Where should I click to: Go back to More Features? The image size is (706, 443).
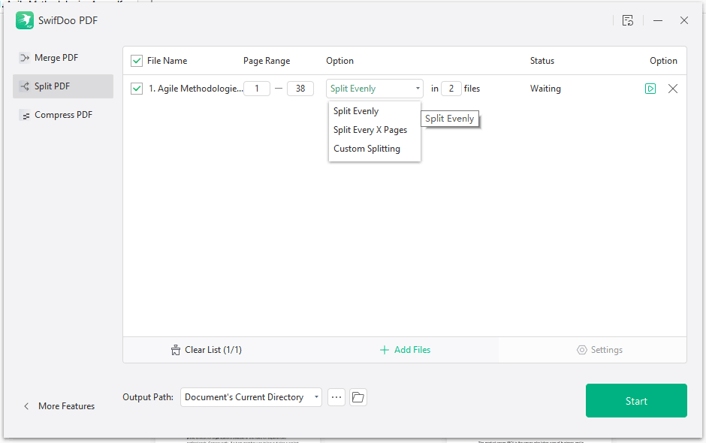pos(59,406)
